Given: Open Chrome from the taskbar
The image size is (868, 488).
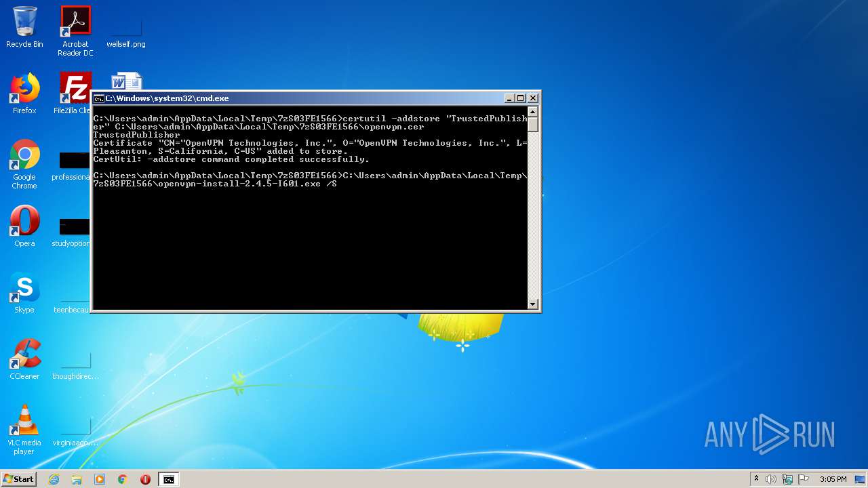Looking at the screenshot, I should point(123,479).
